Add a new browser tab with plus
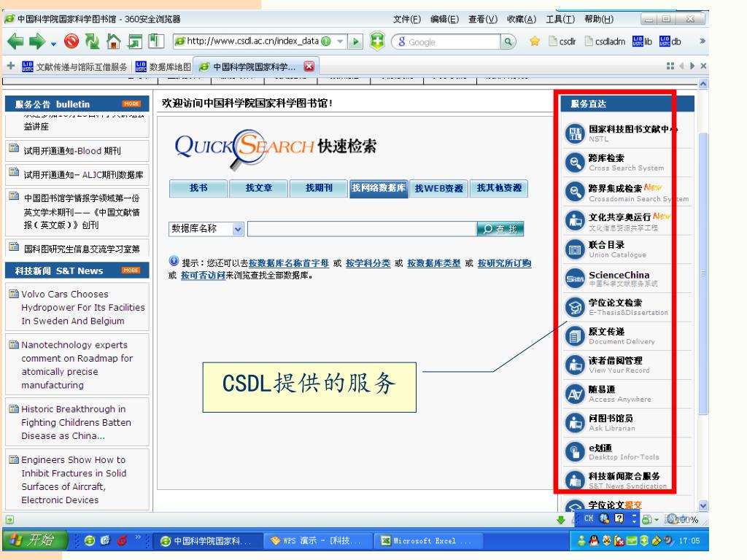The image size is (747, 560). [x=10, y=66]
